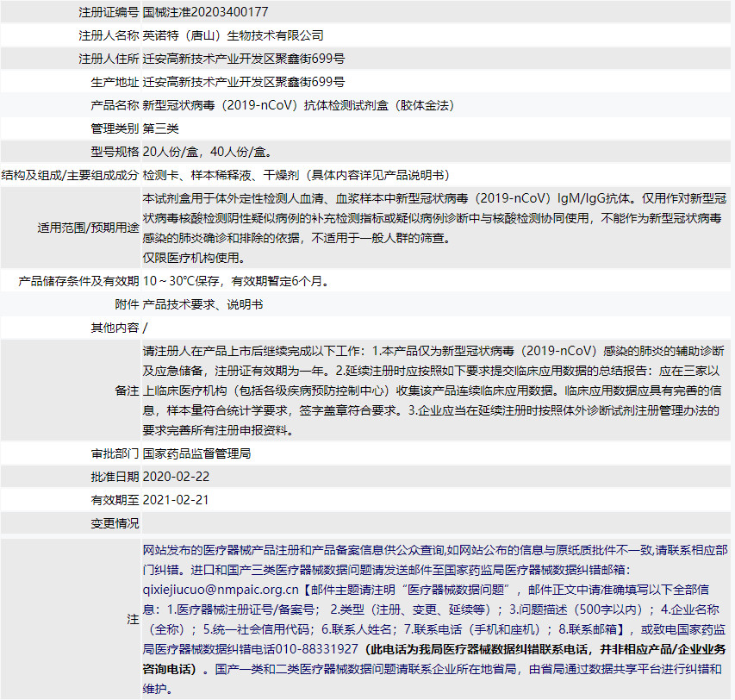Select the value "第三类"
Viewport: 735px width, 700px height.
coord(161,128)
